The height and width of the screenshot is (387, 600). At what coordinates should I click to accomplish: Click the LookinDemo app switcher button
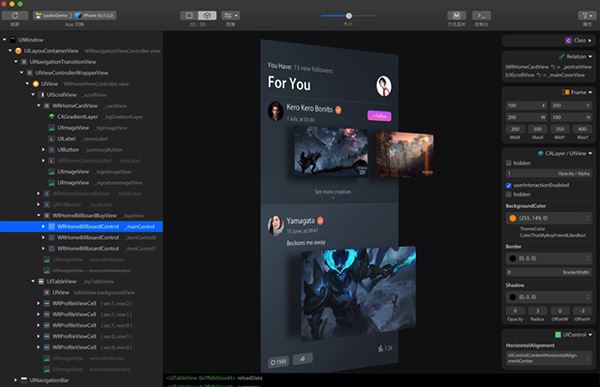point(74,15)
